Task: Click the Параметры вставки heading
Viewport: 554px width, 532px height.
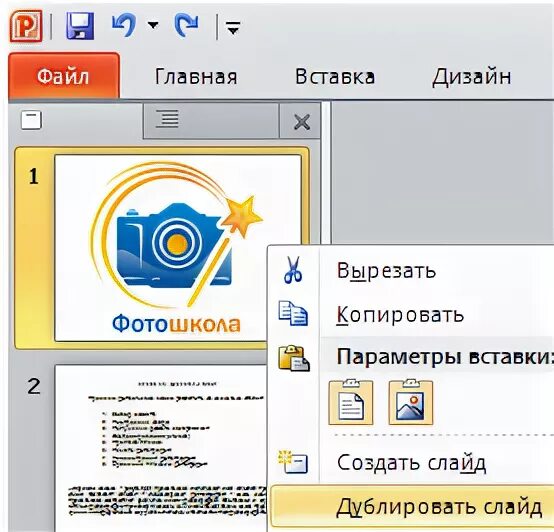Action: click(x=444, y=357)
